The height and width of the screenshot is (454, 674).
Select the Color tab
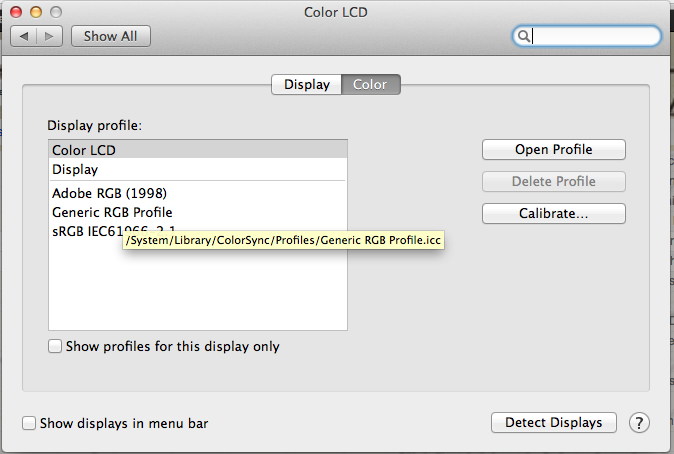pos(370,85)
